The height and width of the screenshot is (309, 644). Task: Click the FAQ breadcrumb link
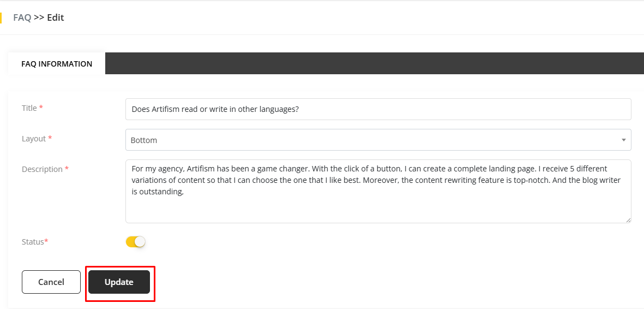(x=22, y=17)
